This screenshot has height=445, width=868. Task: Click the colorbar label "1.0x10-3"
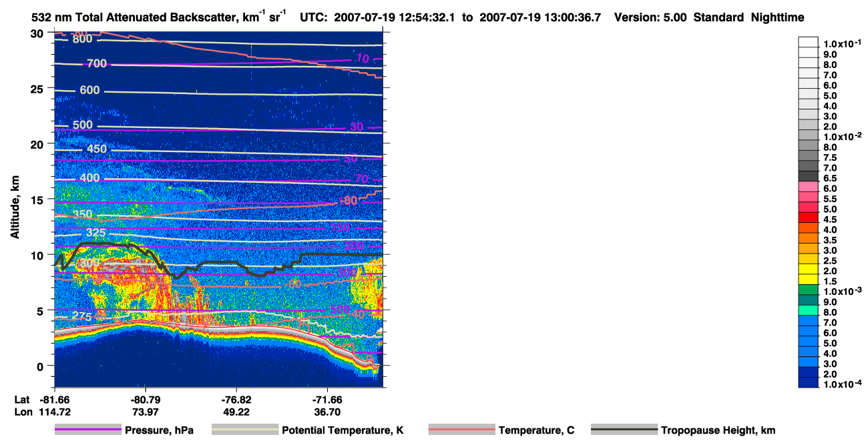click(x=842, y=291)
